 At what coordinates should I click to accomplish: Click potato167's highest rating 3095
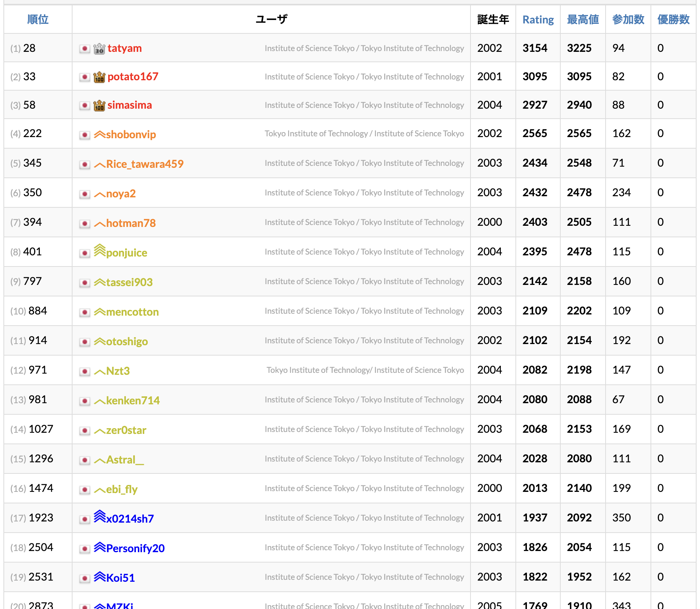[x=579, y=77]
